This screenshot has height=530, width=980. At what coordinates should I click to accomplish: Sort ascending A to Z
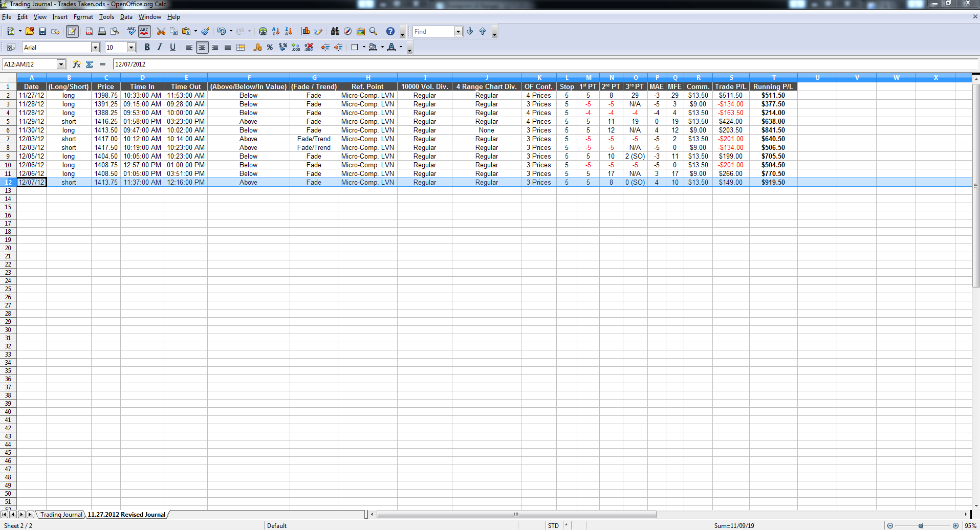pos(276,31)
